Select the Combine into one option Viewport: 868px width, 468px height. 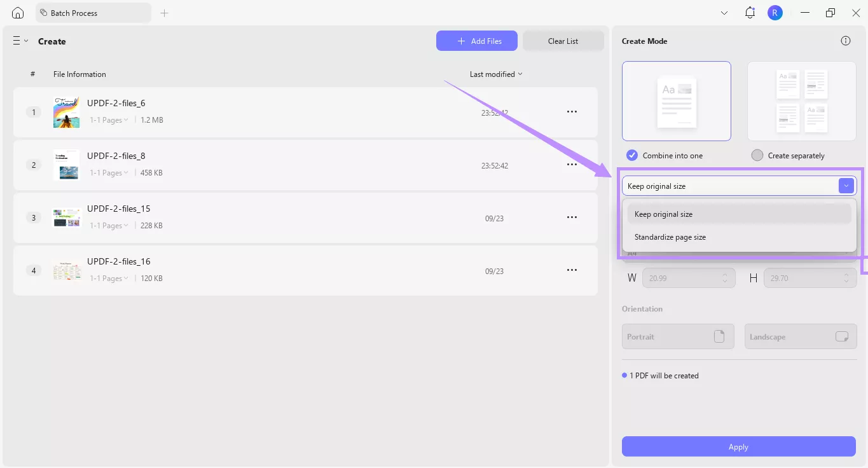coord(631,155)
